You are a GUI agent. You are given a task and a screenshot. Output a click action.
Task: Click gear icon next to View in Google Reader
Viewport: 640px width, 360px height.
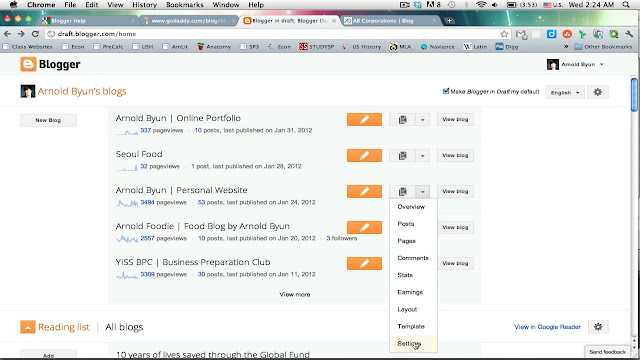[x=598, y=327]
